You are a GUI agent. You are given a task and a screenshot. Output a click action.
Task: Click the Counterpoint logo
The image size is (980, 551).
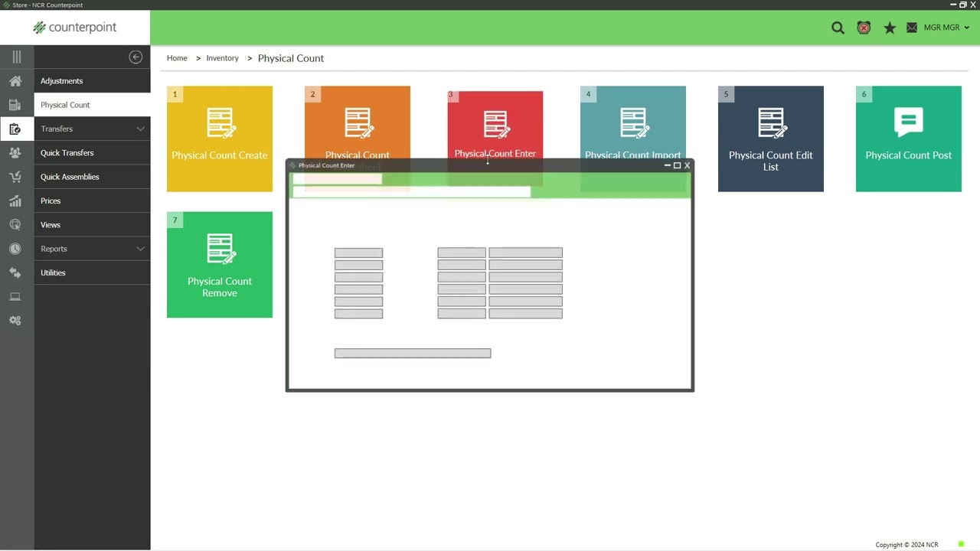(x=75, y=28)
